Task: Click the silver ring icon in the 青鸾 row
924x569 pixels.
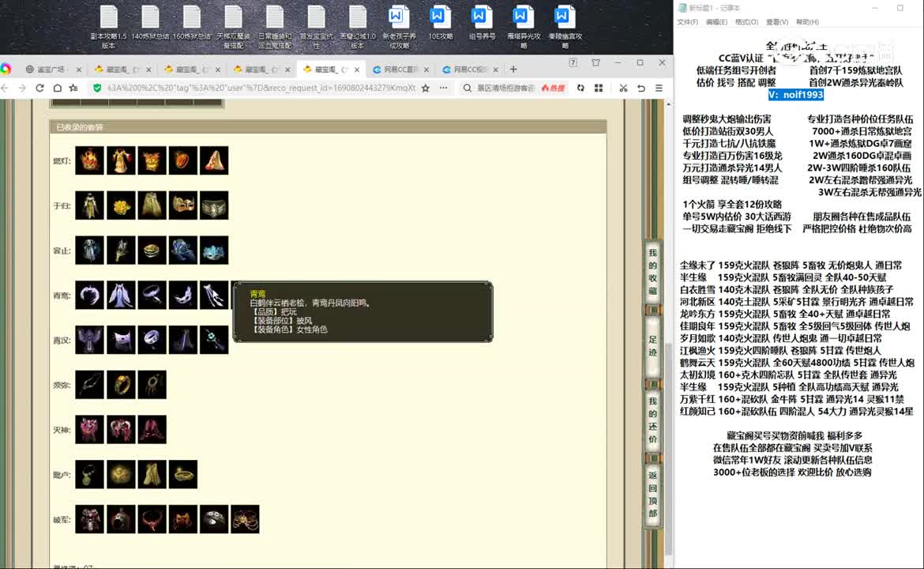Action: 152,295
